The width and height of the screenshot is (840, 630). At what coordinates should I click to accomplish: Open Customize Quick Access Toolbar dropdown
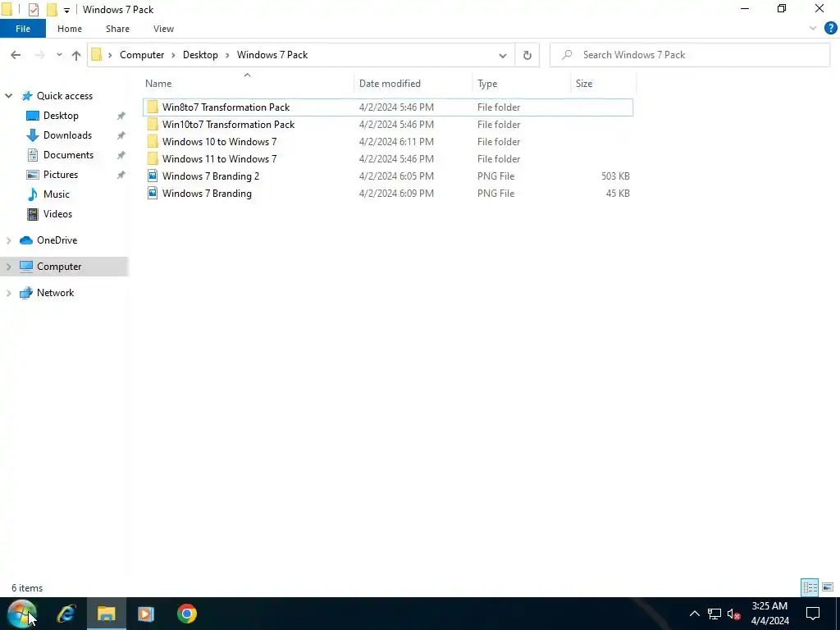coord(66,10)
